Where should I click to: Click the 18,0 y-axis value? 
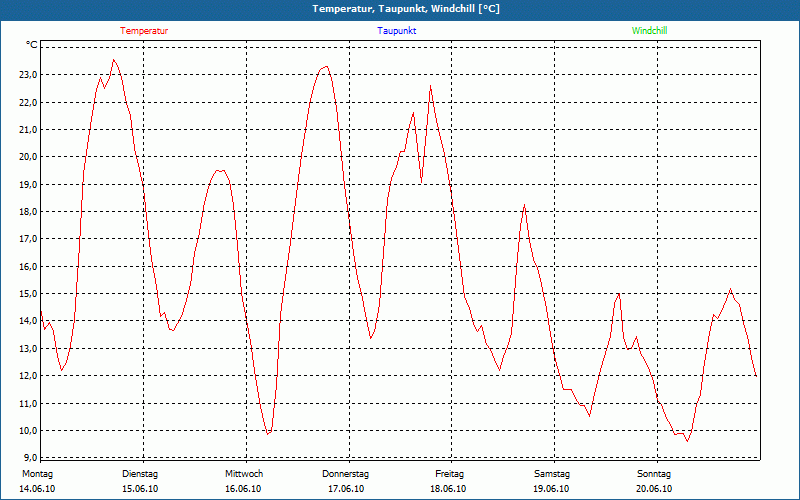point(29,212)
